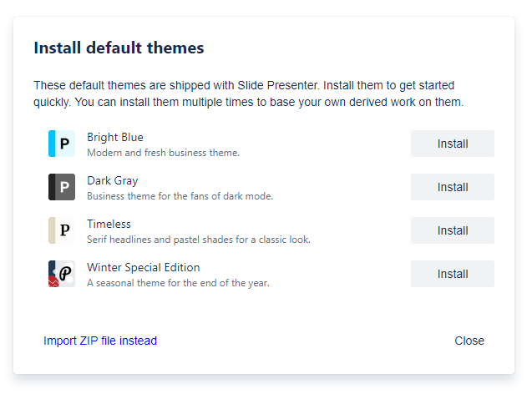Install the Bright Blue theme
Viewport: 532px width, 399px height.
tap(452, 144)
